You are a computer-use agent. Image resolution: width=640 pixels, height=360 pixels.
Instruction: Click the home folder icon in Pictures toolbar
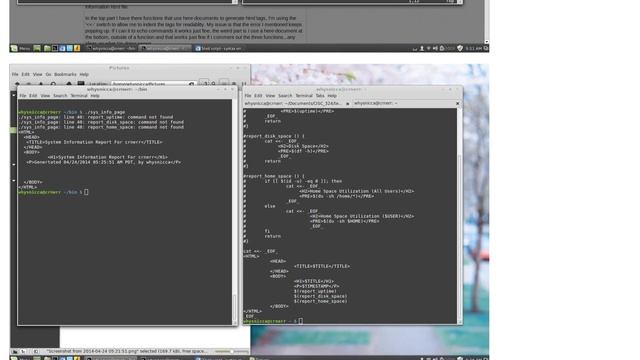tap(69, 84)
